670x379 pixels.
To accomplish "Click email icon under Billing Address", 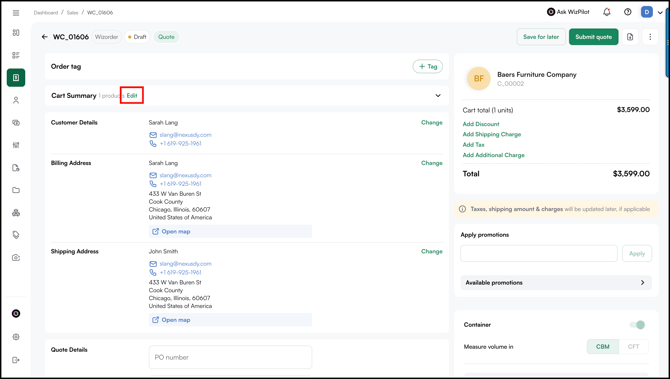I will (153, 175).
